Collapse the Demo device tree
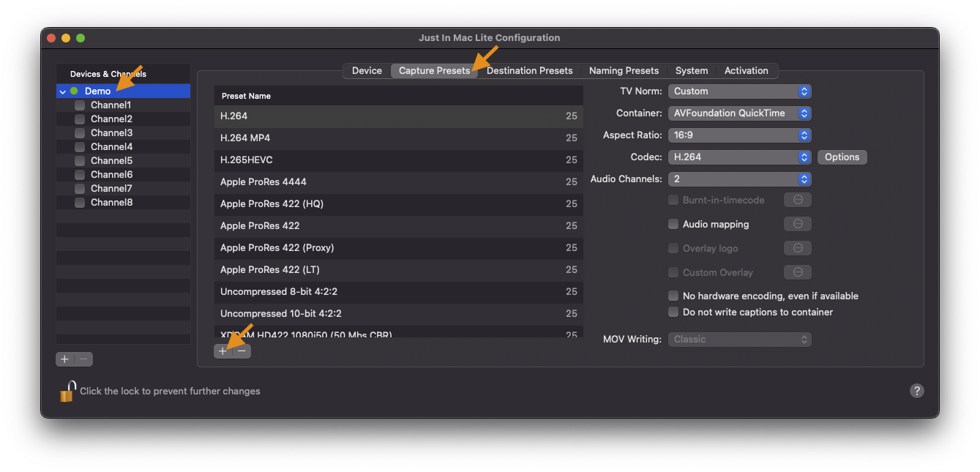Image resolution: width=980 pixels, height=472 pixels. click(x=63, y=91)
